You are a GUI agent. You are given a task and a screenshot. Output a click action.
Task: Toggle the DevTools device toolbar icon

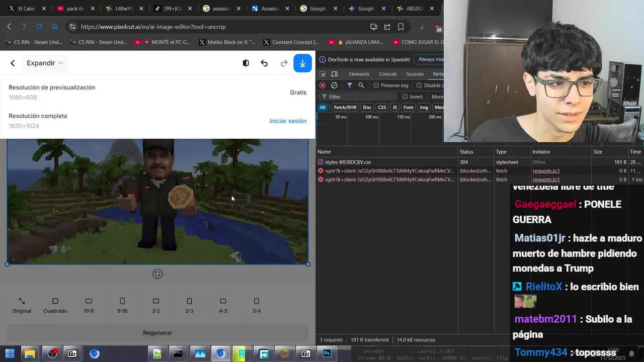(334, 74)
